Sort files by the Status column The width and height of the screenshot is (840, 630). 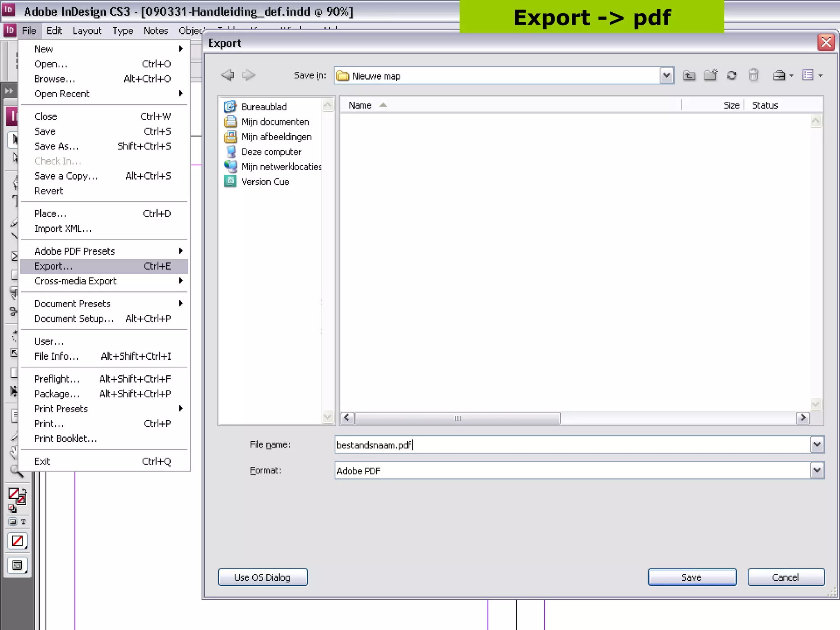coord(783,105)
